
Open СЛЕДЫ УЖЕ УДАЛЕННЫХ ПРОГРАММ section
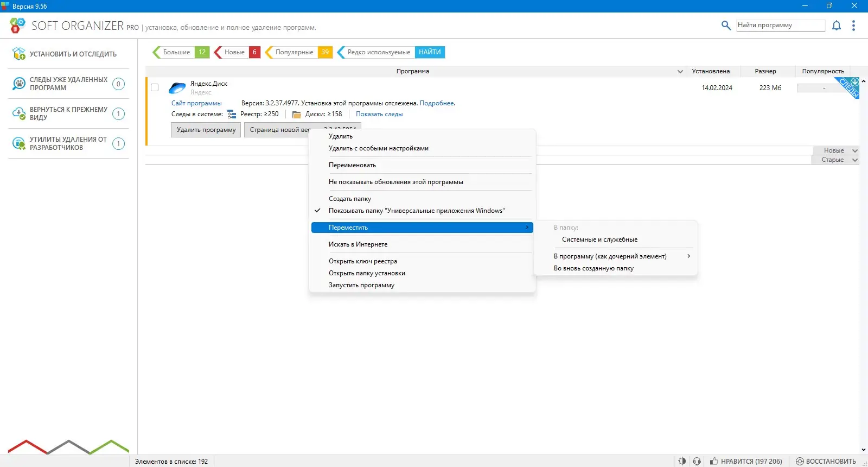click(68, 84)
